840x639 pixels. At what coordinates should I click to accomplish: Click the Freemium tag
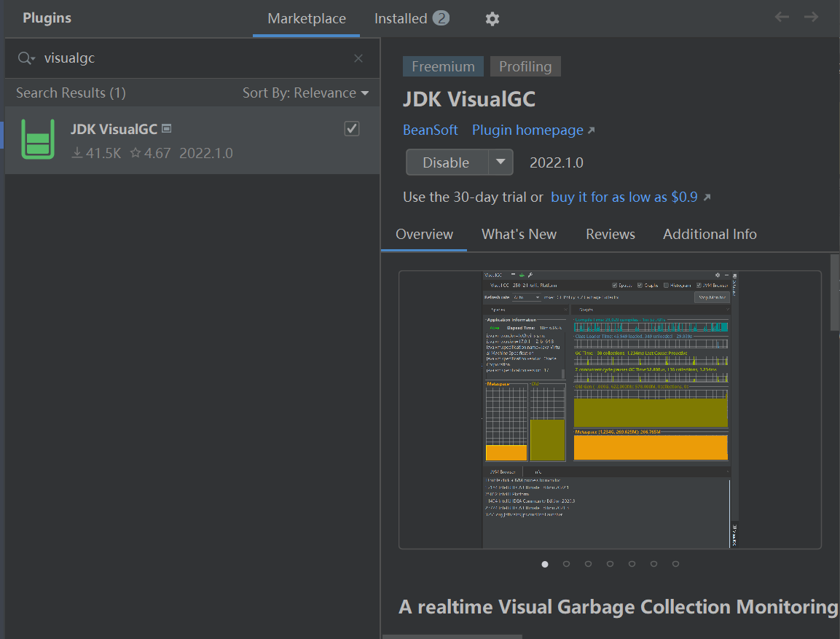[x=443, y=66]
